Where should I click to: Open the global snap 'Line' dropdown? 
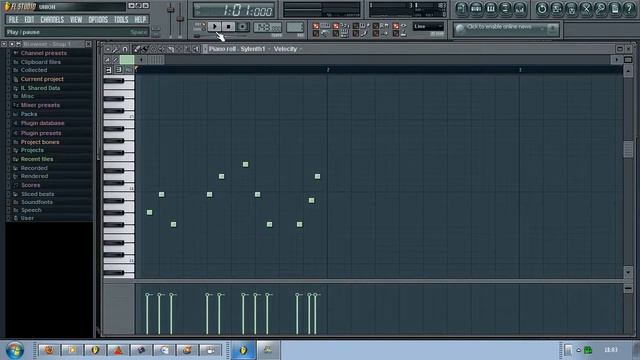(x=428, y=27)
